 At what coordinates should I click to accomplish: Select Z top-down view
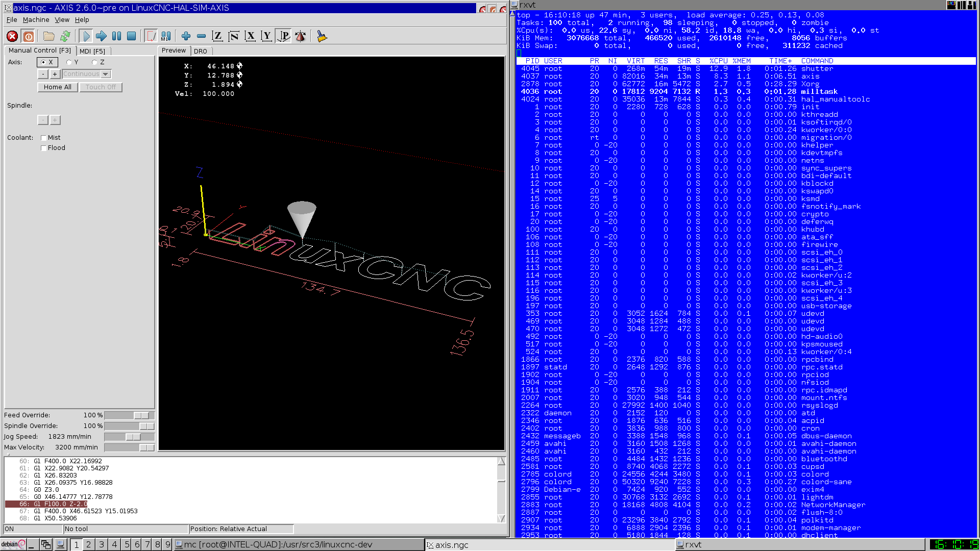(x=217, y=36)
